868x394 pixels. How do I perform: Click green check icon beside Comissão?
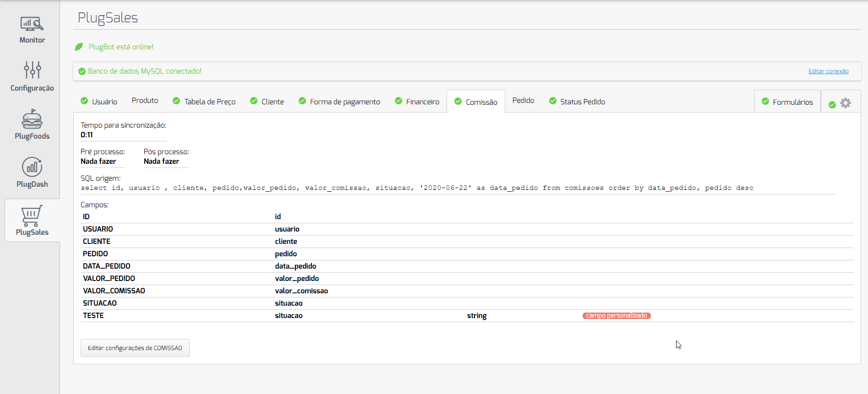458,101
